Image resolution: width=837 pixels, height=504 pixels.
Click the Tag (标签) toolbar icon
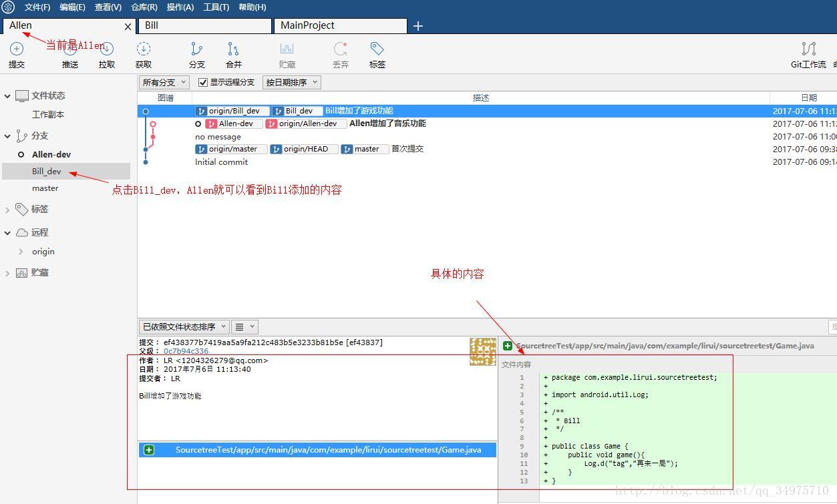click(377, 49)
